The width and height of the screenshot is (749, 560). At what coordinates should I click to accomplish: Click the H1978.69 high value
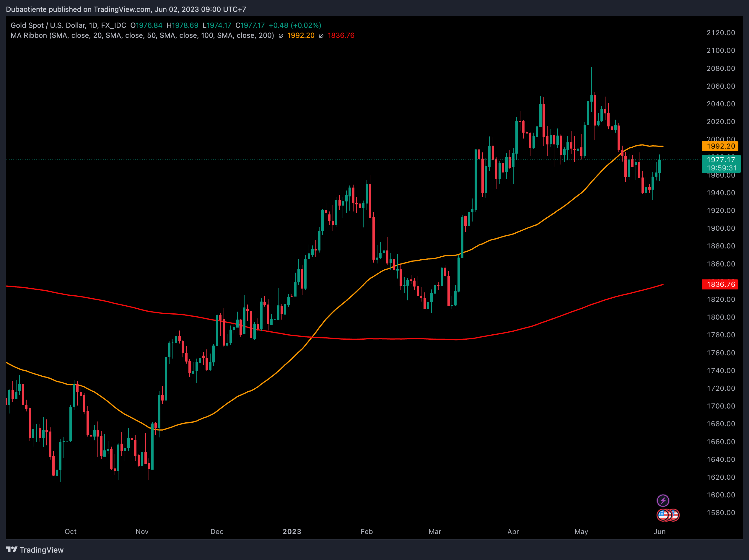[183, 25]
